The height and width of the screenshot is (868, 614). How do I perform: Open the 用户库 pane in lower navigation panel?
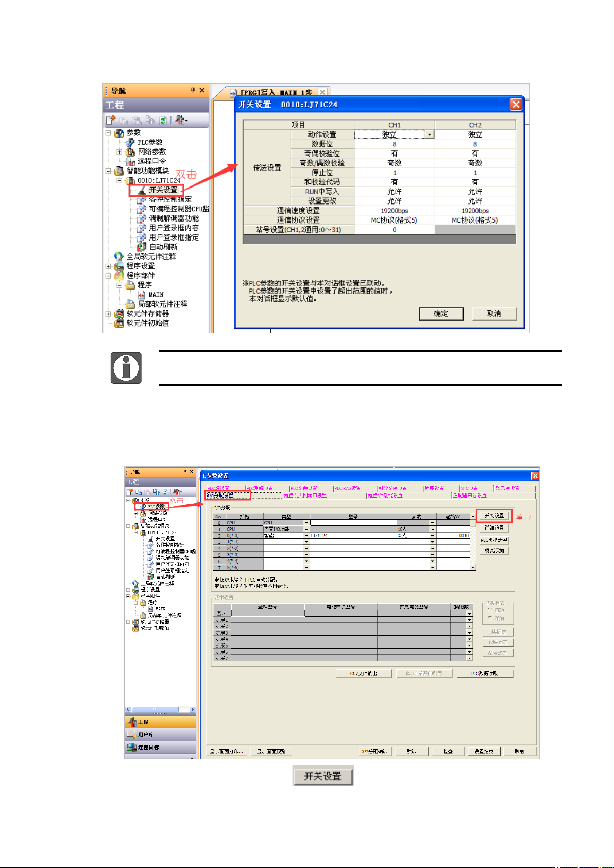click(160, 735)
